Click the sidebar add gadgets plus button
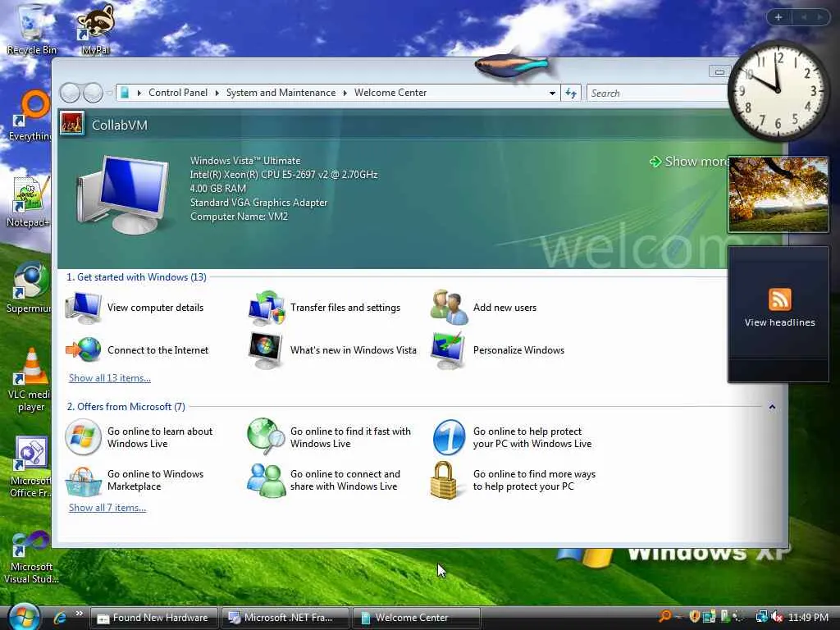 (x=778, y=17)
